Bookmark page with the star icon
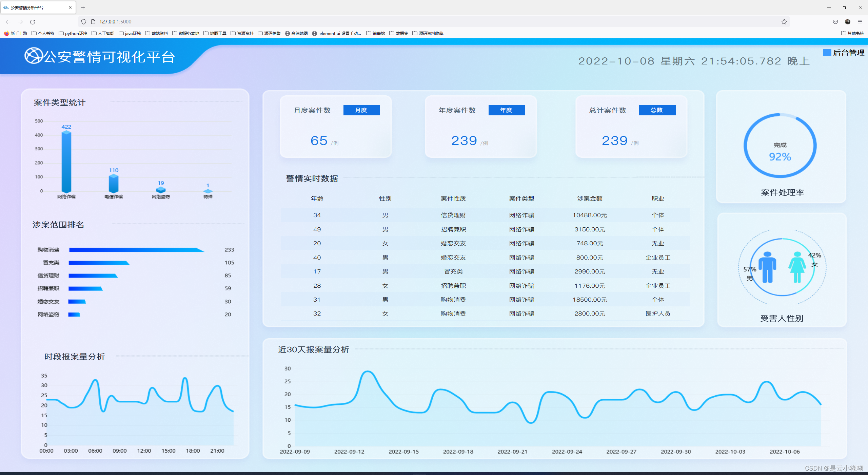Viewport: 868px width, 475px height. pos(784,22)
